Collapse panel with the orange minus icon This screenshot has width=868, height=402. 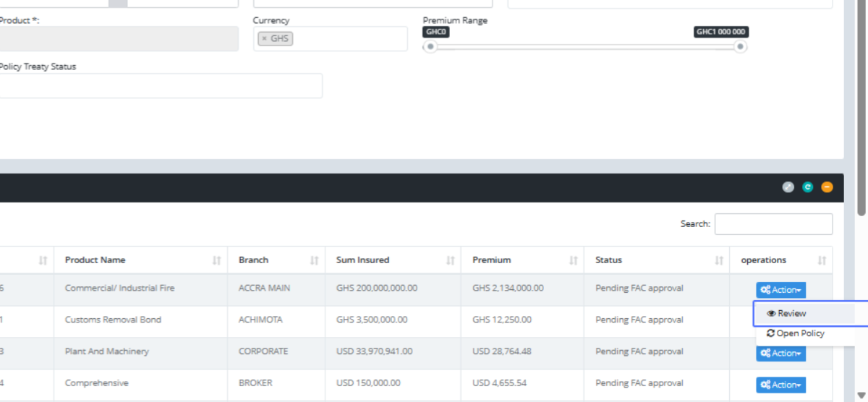click(827, 187)
